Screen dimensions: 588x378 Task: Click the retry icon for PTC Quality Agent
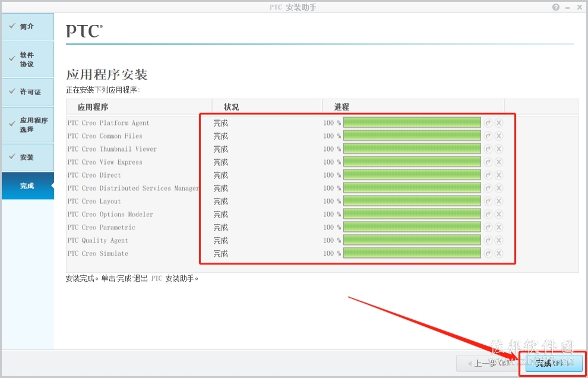pos(488,240)
